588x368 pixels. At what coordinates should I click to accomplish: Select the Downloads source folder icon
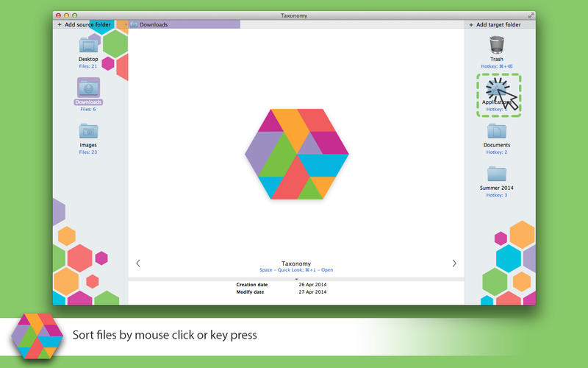pos(88,88)
